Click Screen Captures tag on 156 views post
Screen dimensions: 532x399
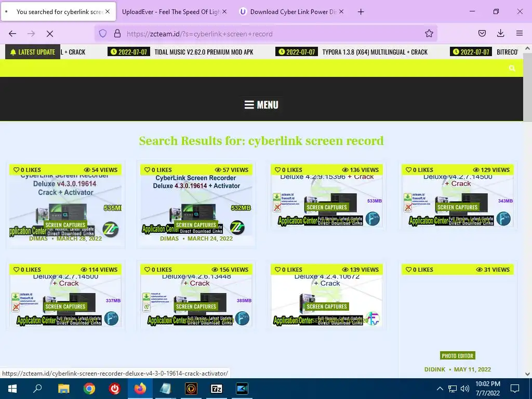196,307
